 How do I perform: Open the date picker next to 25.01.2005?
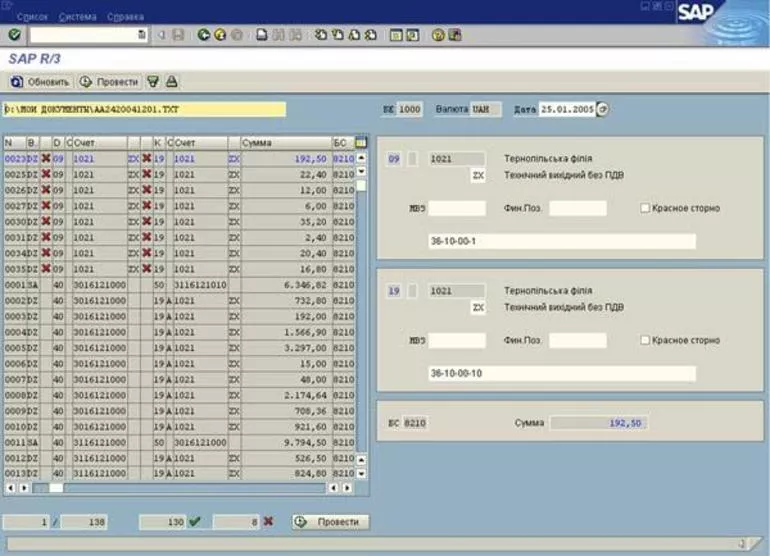[x=603, y=109]
